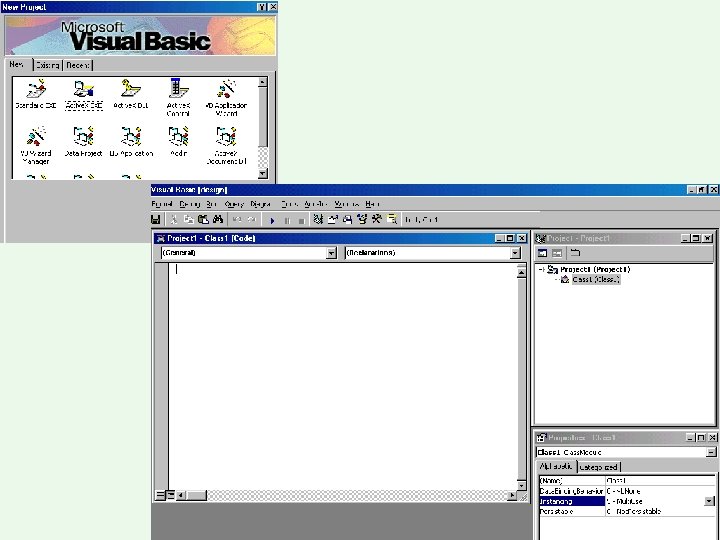This screenshot has width=720, height=540.
Task: Click the Break (pause) toolbar button
Action: point(287,220)
